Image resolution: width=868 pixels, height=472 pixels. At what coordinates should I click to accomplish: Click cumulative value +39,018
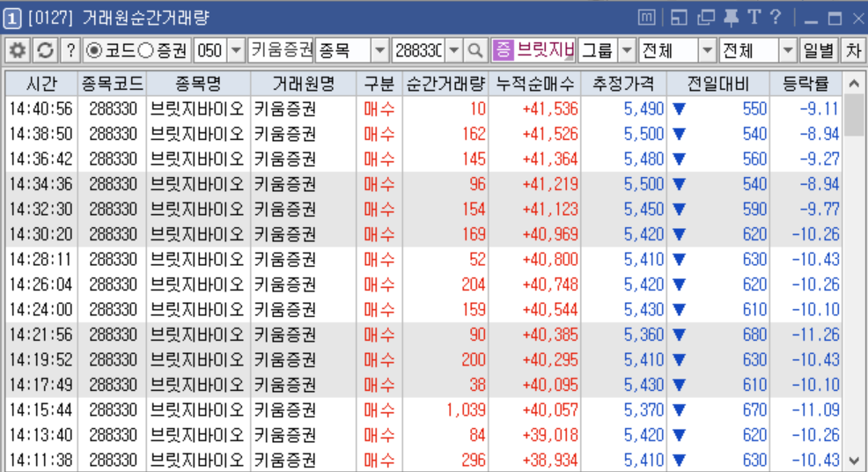point(550,435)
